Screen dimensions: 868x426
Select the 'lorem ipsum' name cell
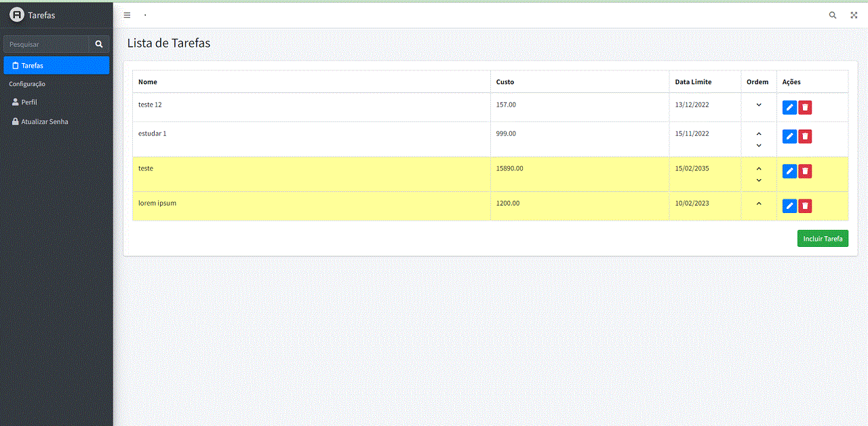311,206
